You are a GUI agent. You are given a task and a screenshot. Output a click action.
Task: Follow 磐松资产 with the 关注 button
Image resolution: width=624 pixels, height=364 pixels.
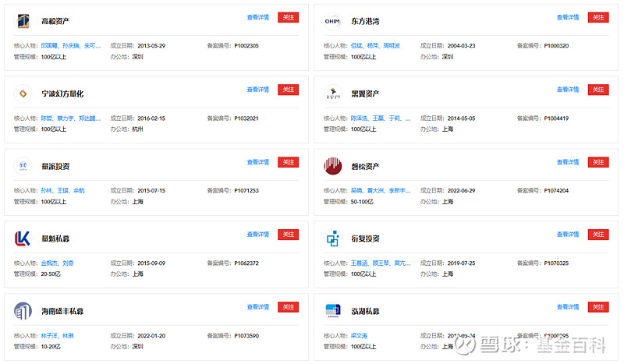598,162
